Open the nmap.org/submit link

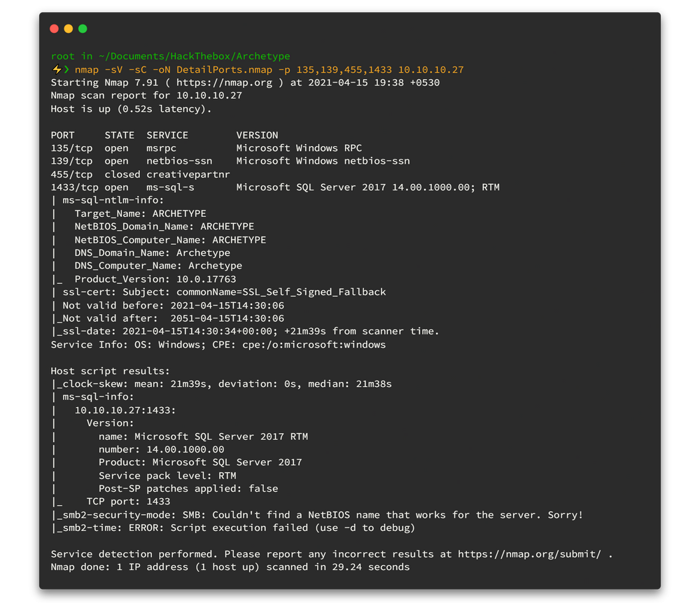click(x=530, y=554)
